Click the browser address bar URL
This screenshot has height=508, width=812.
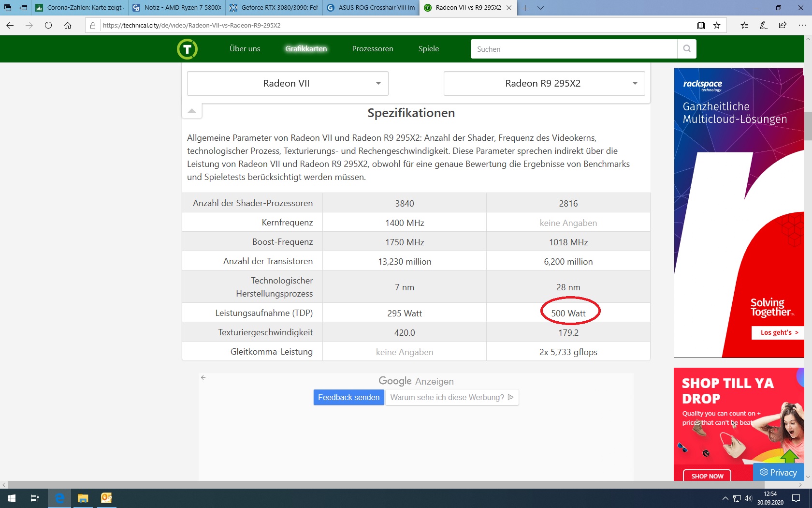192,25
